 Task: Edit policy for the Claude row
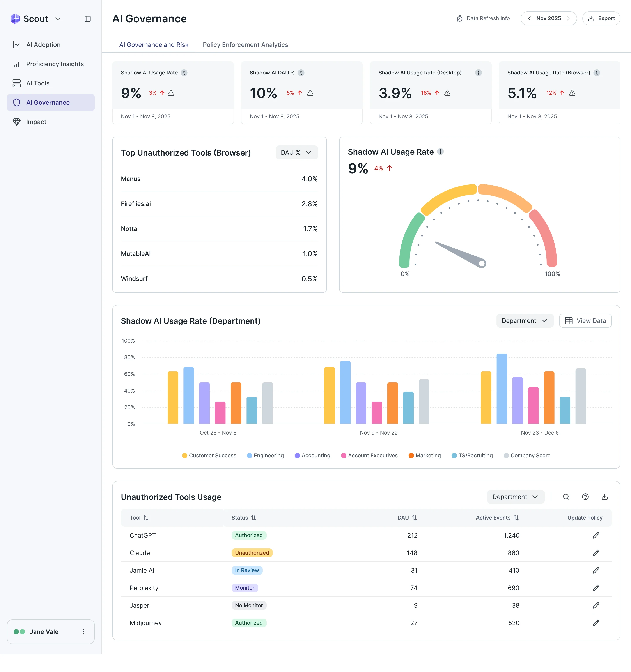[x=596, y=553]
